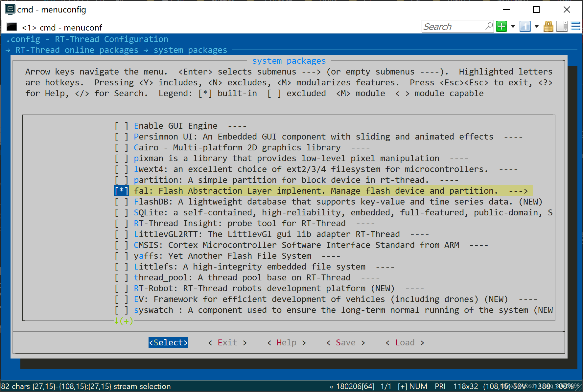
Task: Toggle the checked fal checkbox
Action: 121,191
